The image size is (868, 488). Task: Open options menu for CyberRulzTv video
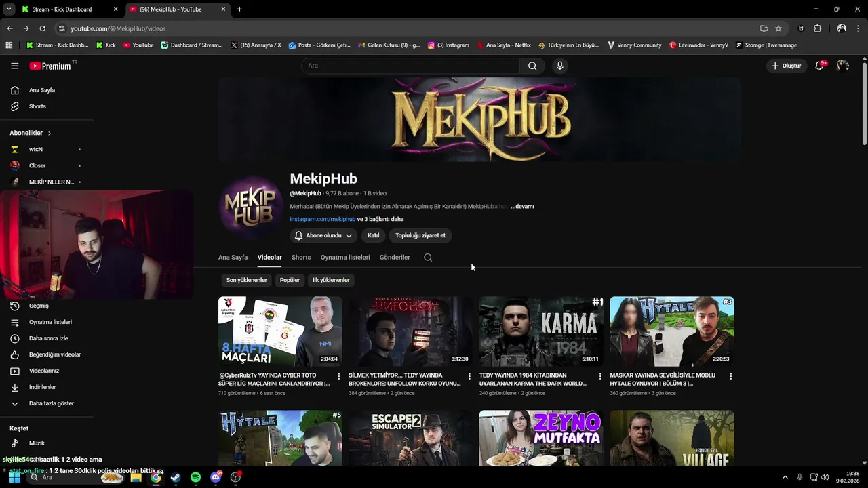point(339,376)
